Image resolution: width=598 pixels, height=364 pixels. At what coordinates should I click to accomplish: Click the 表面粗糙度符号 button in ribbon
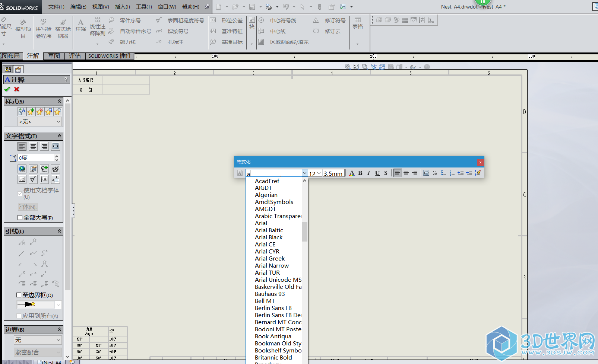click(x=180, y=20)
